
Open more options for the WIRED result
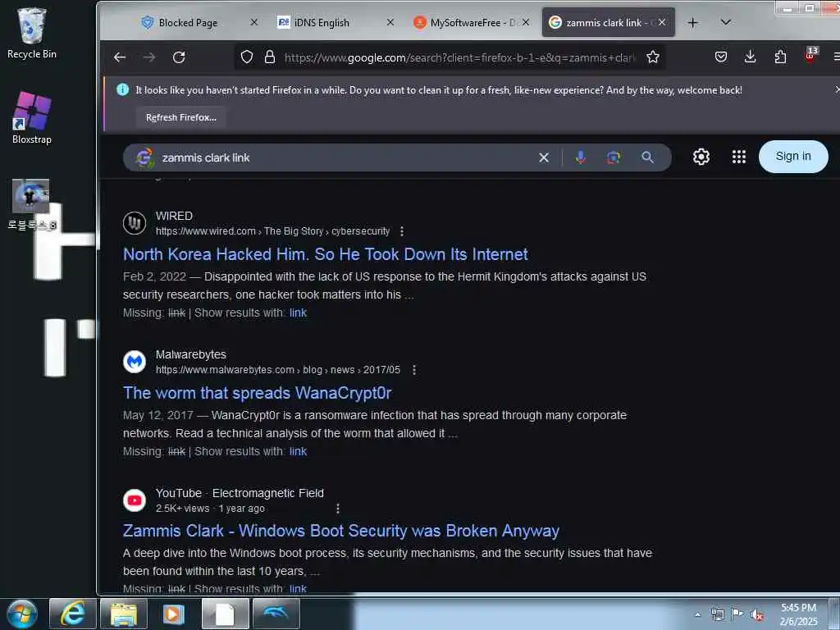(x=402, y=231)
